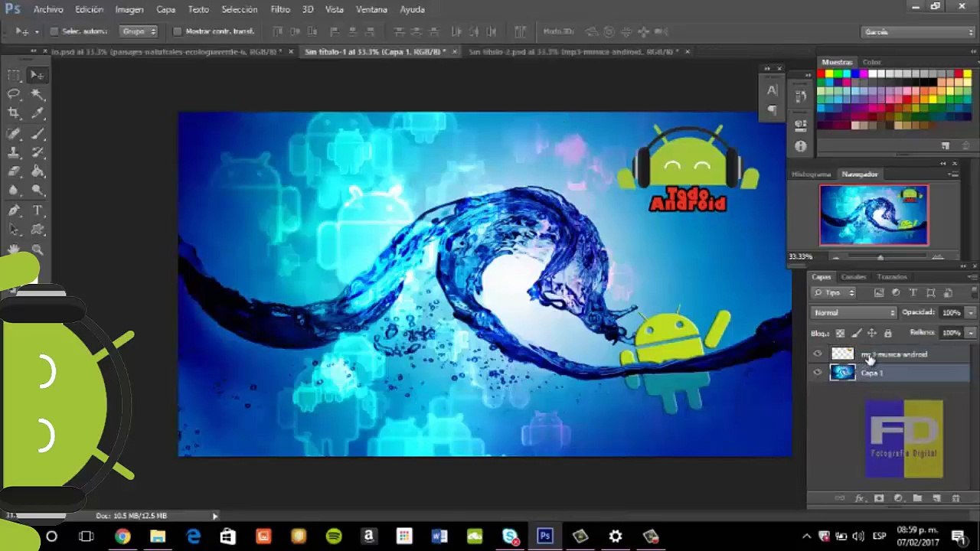
Task: Select the Brush tool
Action: (37, 133)
